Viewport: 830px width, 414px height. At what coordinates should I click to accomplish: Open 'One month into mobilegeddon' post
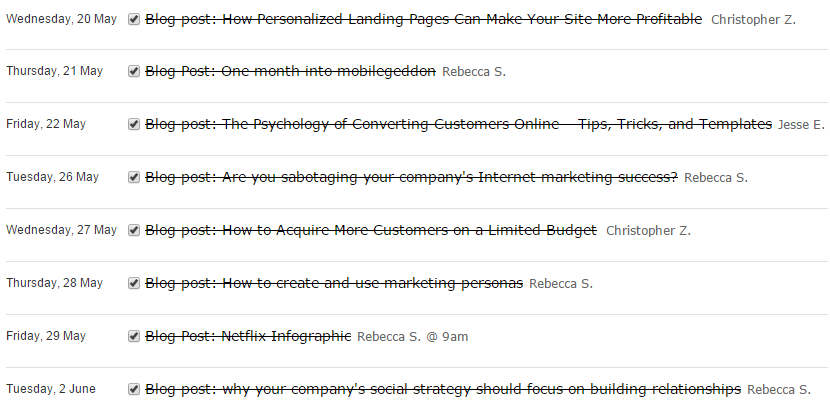[x=290, y=71]
